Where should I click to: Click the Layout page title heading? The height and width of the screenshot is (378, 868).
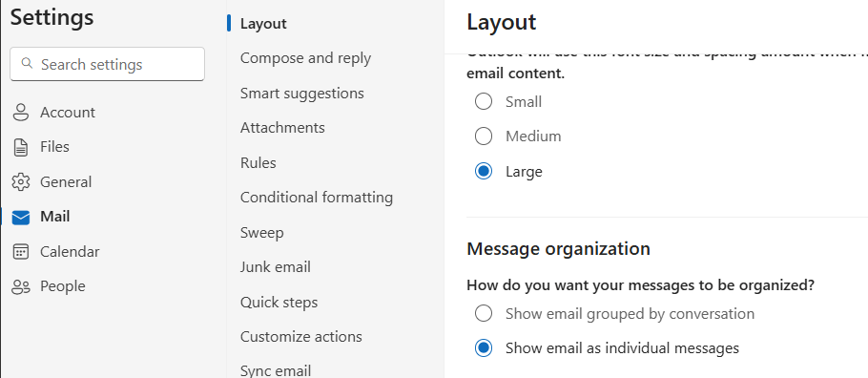502,23
